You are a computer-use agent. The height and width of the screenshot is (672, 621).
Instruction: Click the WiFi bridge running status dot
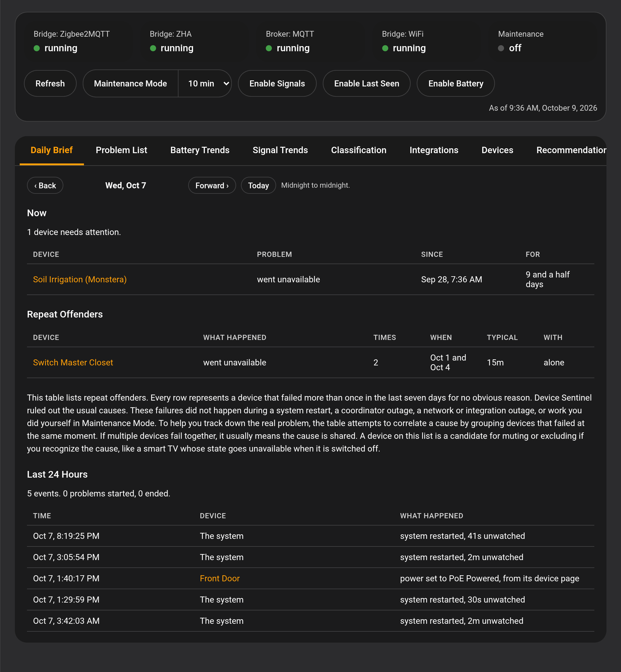385,49
